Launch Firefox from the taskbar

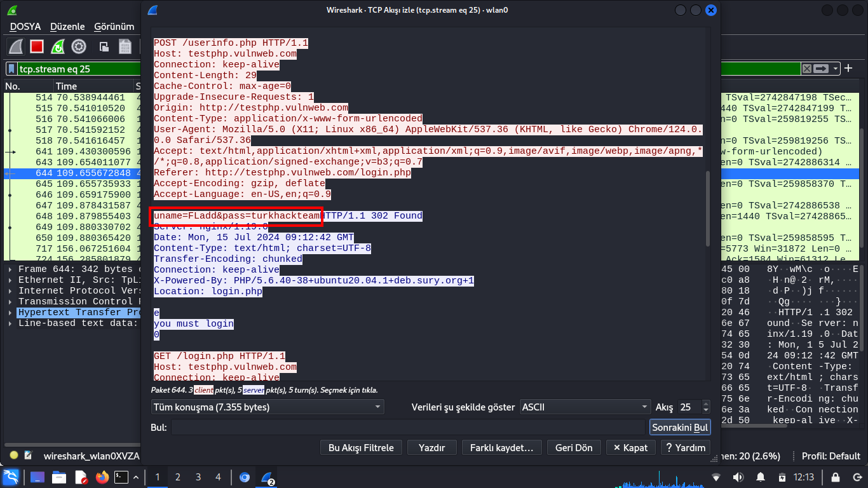pyautogui.click(x=102, y=477)
